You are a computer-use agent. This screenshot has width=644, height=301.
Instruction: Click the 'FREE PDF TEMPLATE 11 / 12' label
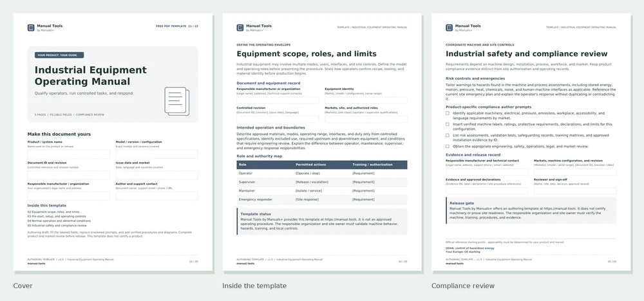point(177,26)
